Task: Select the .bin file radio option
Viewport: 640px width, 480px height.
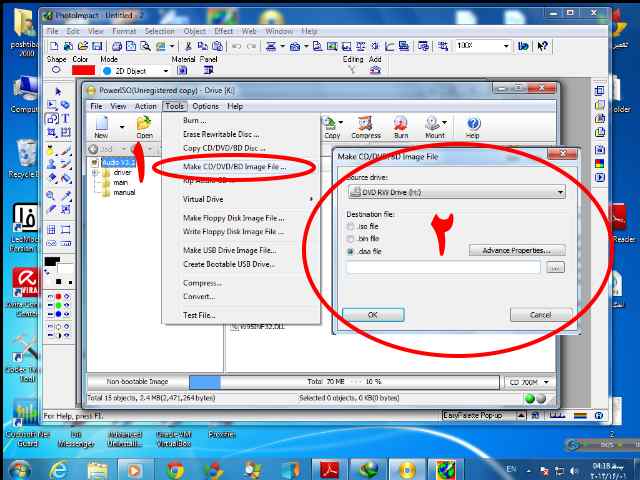Action: click(x=350, y=238)
